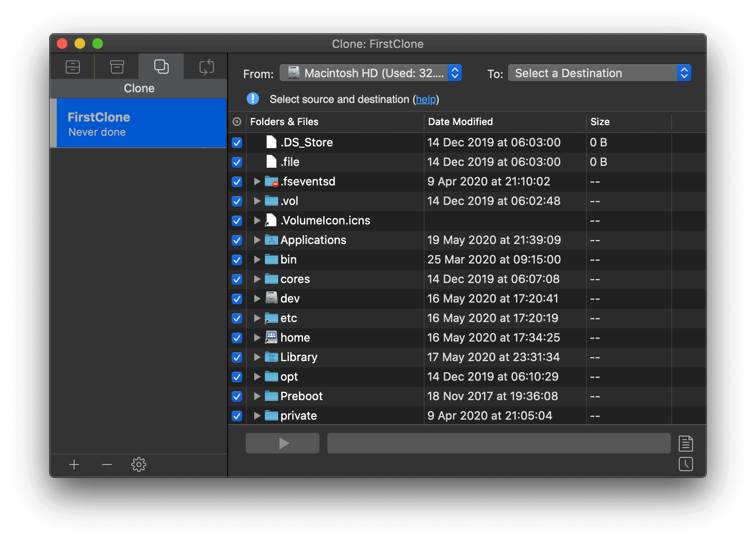This screenshot has width=756, height=543.
Task: Open Select a Destination dropdown
Action: click(599, 73)
